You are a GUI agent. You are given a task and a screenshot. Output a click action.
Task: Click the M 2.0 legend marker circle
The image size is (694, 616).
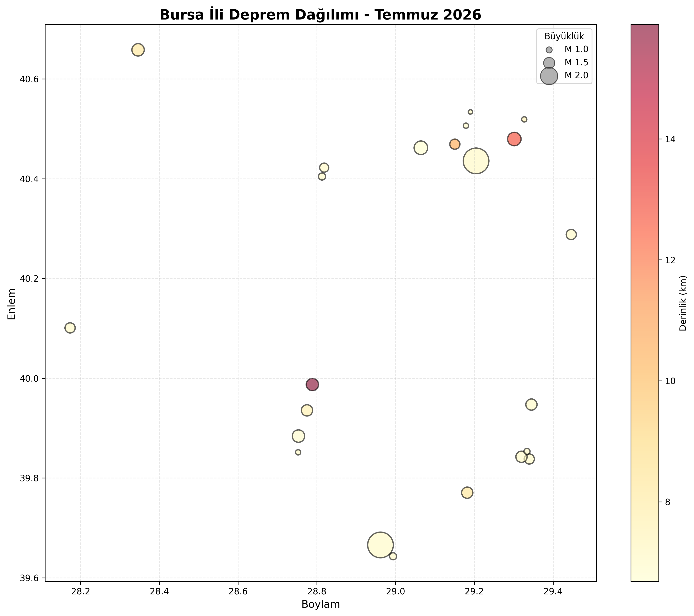pos(549,76)
